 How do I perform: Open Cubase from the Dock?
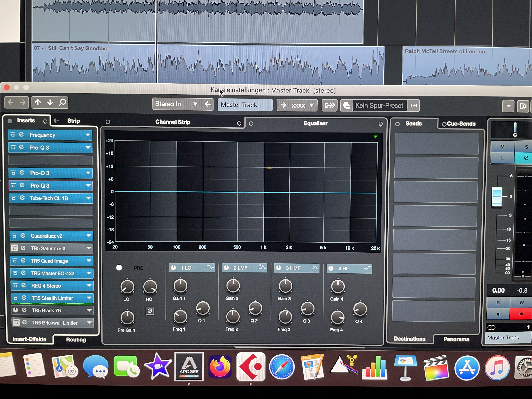click(x=251, y=367)
